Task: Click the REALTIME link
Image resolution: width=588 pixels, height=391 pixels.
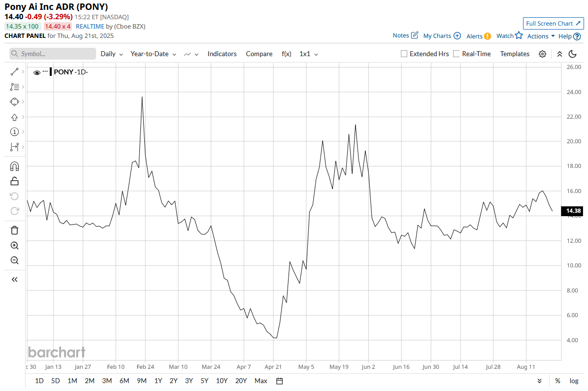Action: [90, 26]
